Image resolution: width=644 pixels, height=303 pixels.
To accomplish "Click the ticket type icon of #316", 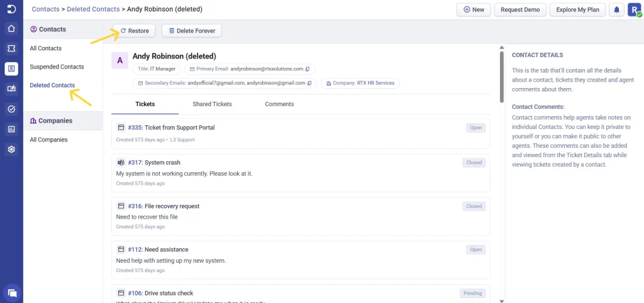I will 121,206.
